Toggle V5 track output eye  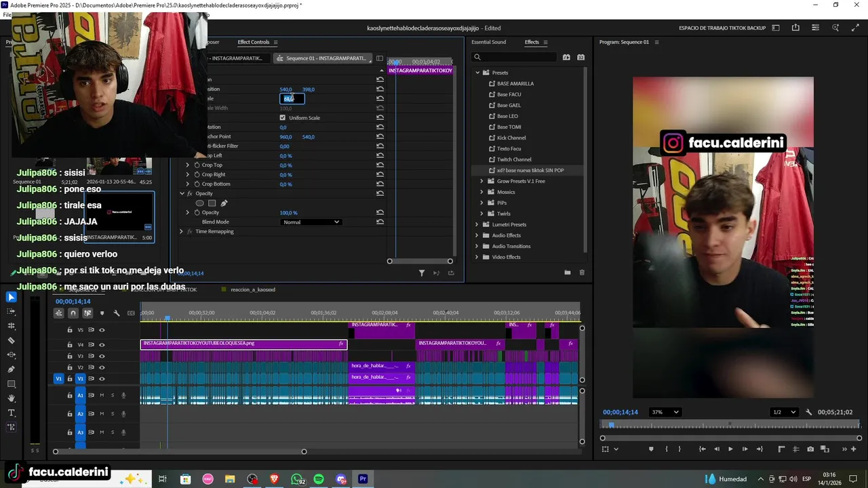click(102, 330)
